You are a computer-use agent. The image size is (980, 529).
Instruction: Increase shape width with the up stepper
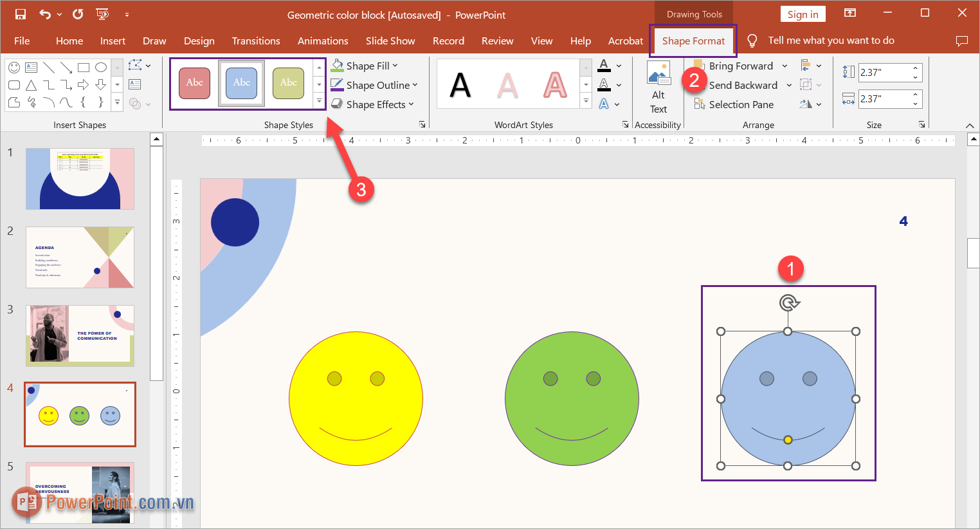click(916, 95)
